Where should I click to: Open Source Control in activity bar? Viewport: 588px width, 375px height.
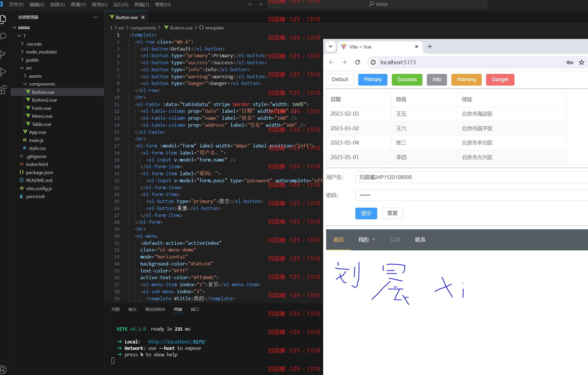pyautogui.click(x=3, y=54)
